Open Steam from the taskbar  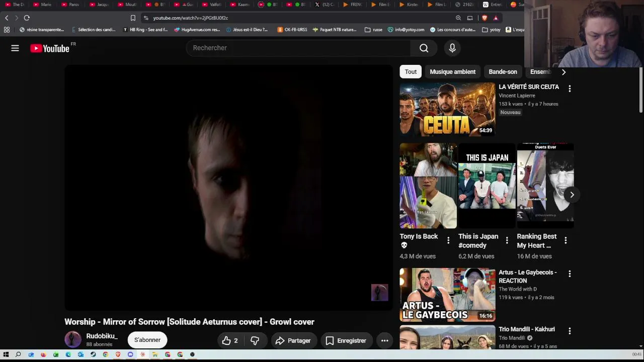coord(93,354)
